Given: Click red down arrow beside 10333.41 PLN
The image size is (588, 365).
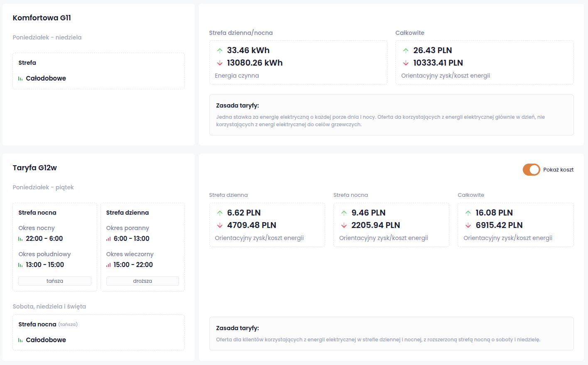Looking at the screenshot, I should click(x=406, y=63).
